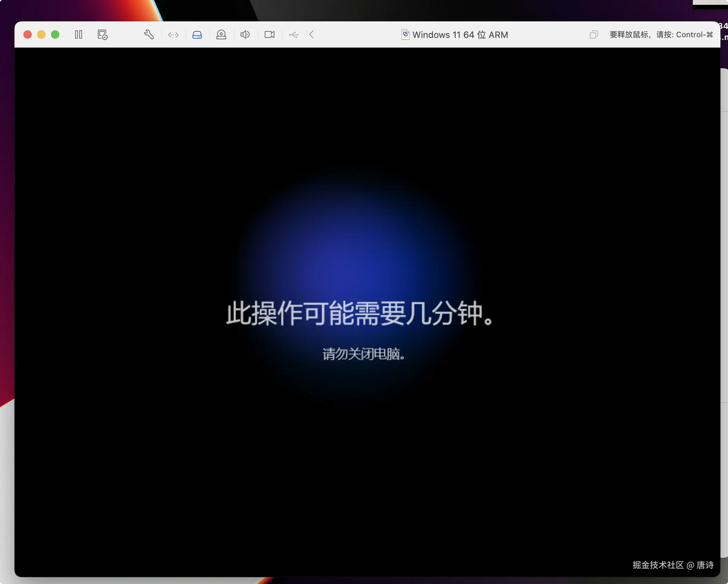Click the Windows 11 64 位 ARM title
Screen dimensions: 728x584
460,35
